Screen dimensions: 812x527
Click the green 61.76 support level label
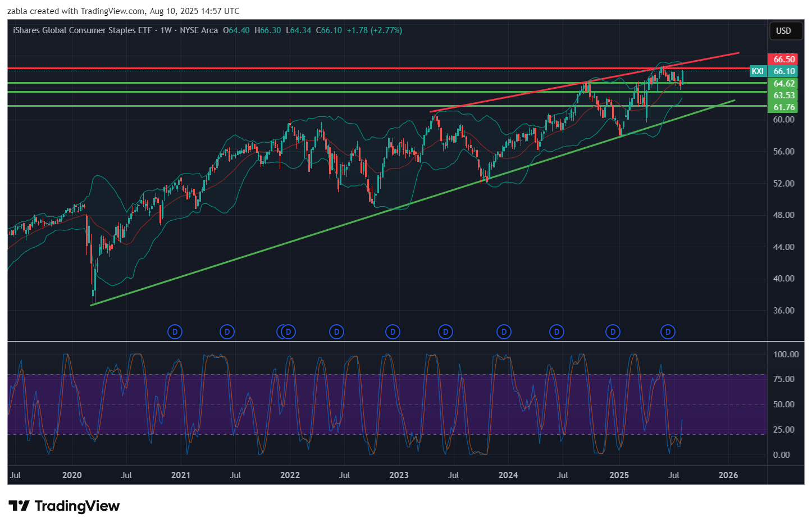click(783, 107)
